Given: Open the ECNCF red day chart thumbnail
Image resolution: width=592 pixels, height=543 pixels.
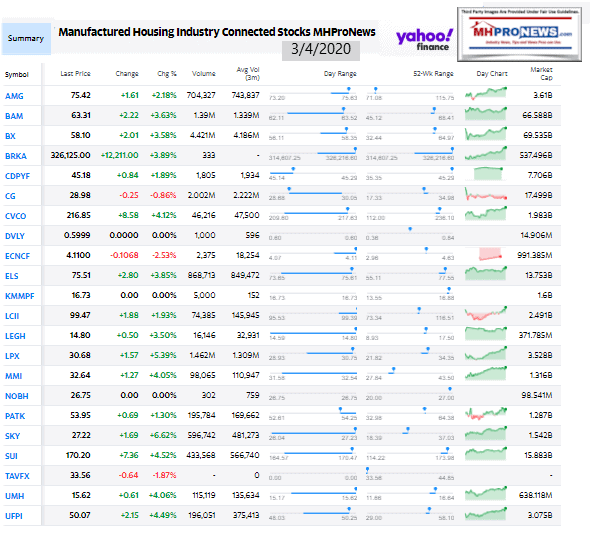Looking at the screenshot, I should [x=490, y=254].
